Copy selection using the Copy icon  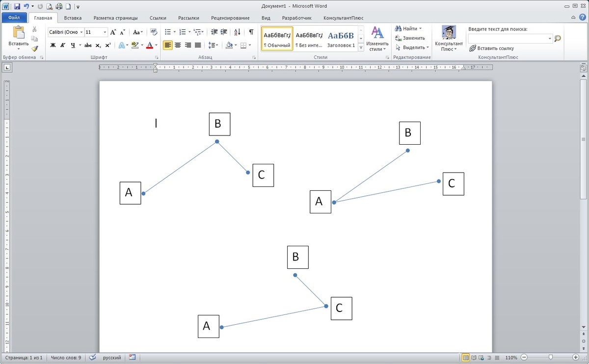click(34, 39)
